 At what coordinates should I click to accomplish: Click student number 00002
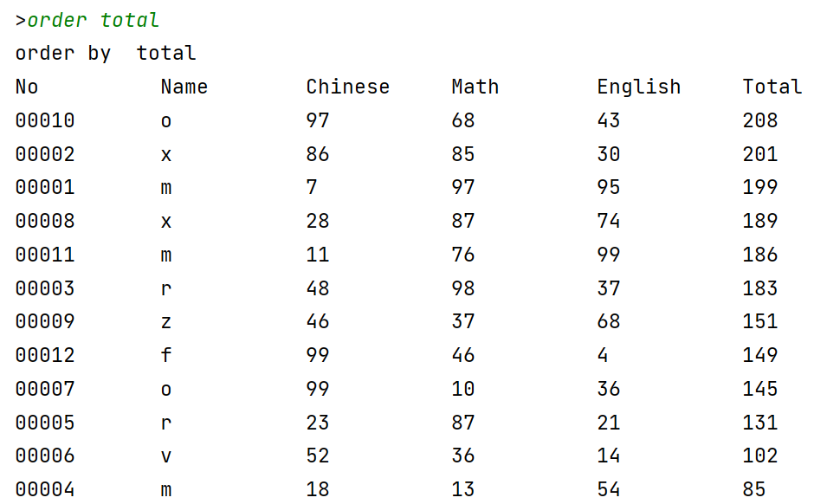45,155
